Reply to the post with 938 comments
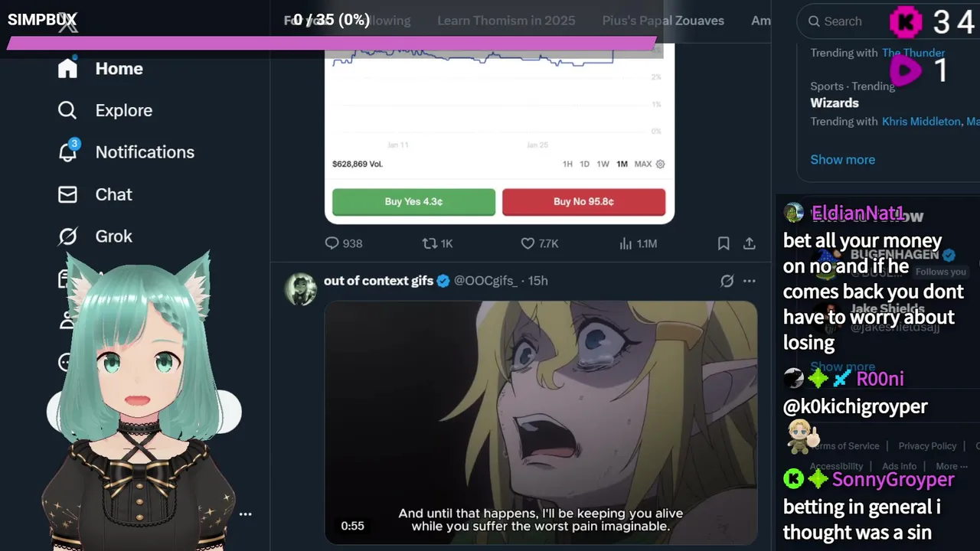 [343, 243]
